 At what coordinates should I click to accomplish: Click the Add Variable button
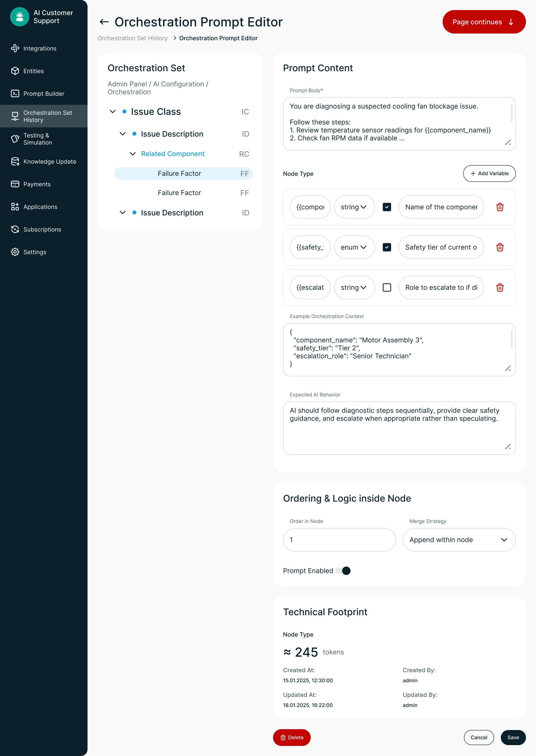489,174
